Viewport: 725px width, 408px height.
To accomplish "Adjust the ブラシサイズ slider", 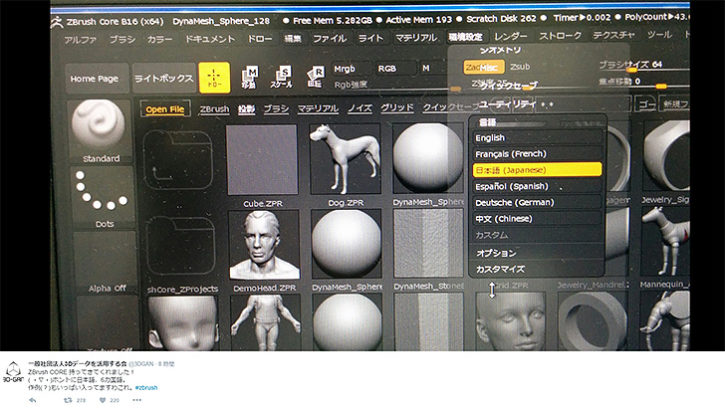I will 644,67.
